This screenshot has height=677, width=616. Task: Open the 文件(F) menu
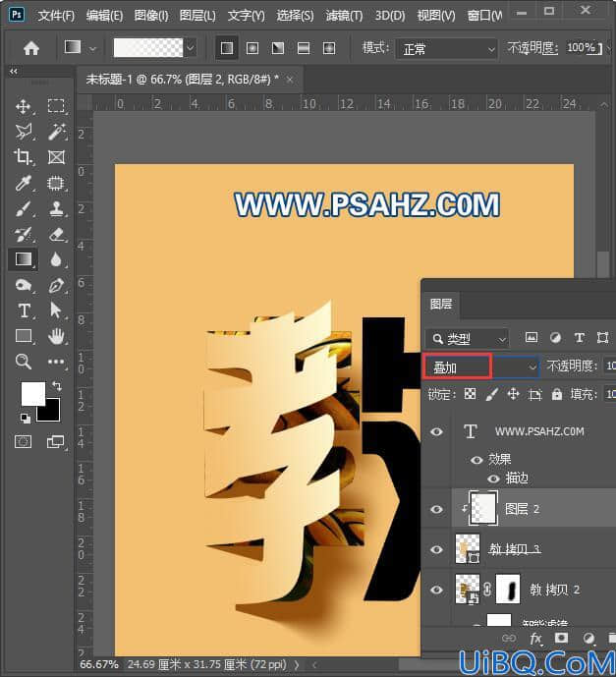(x=56, y=16)
